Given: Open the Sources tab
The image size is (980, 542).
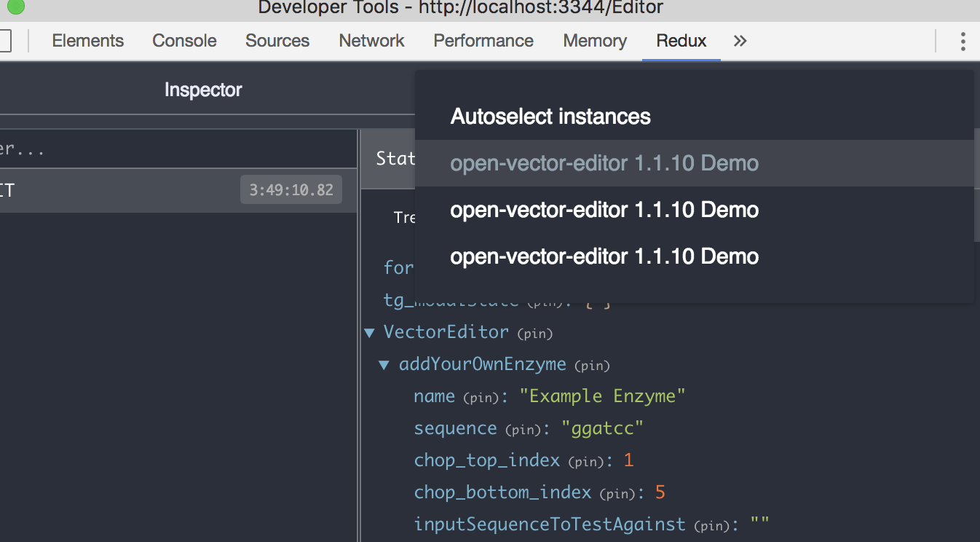Looking at the screenshot, I should click(x=277, y=41).
